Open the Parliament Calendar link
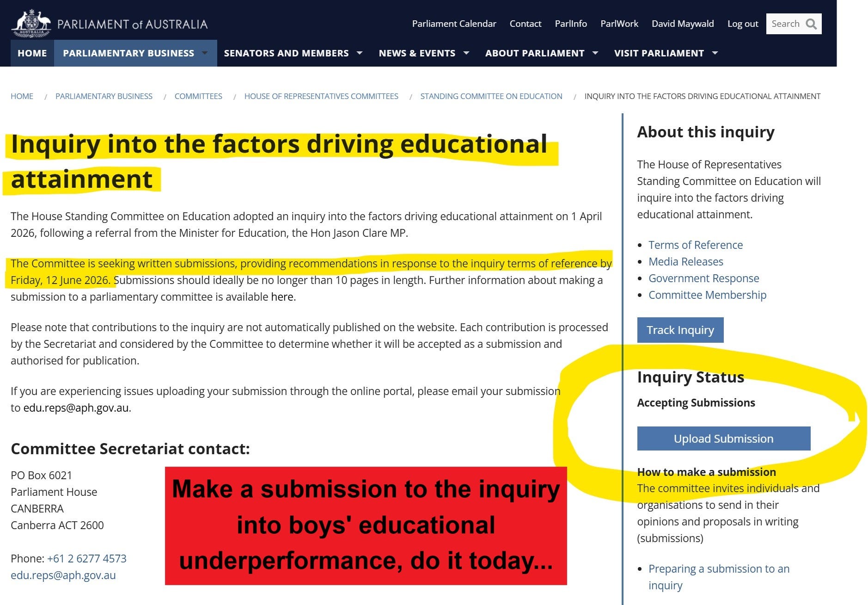 click(454, 24)
